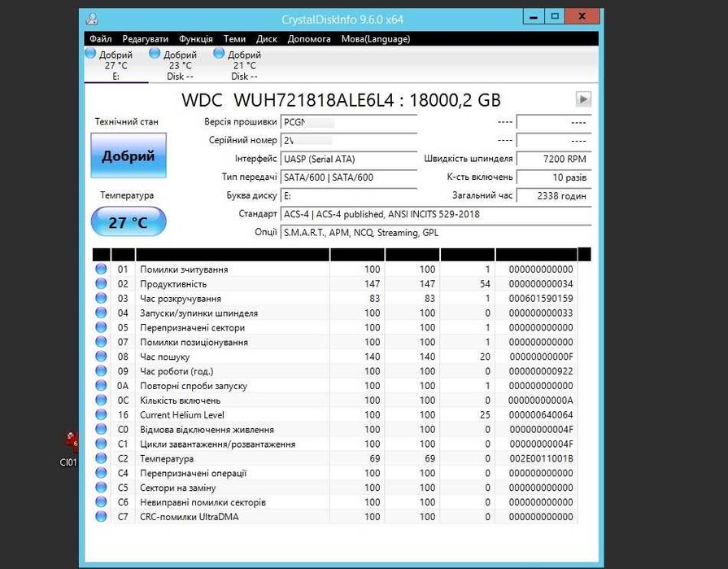Close the CrystalDiskInfo window
728x569 pixels.
(x=582, y=17)
